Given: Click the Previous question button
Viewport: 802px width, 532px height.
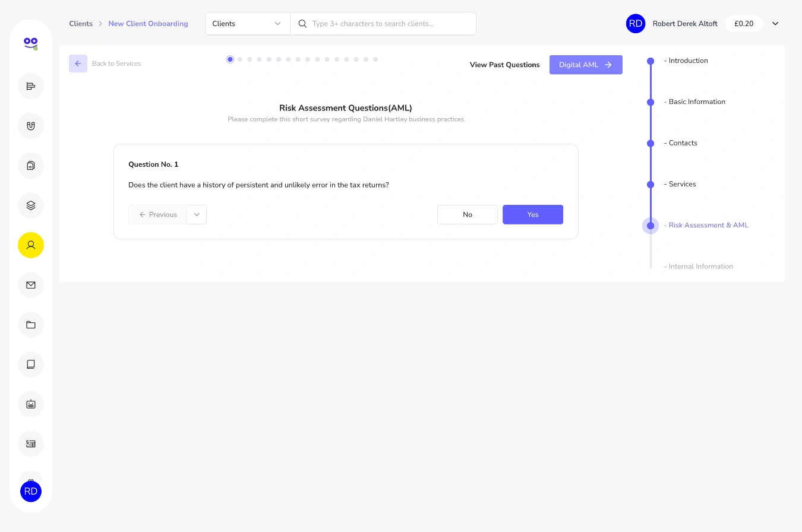Looking at the screenshot, I should tap(158, 215).
